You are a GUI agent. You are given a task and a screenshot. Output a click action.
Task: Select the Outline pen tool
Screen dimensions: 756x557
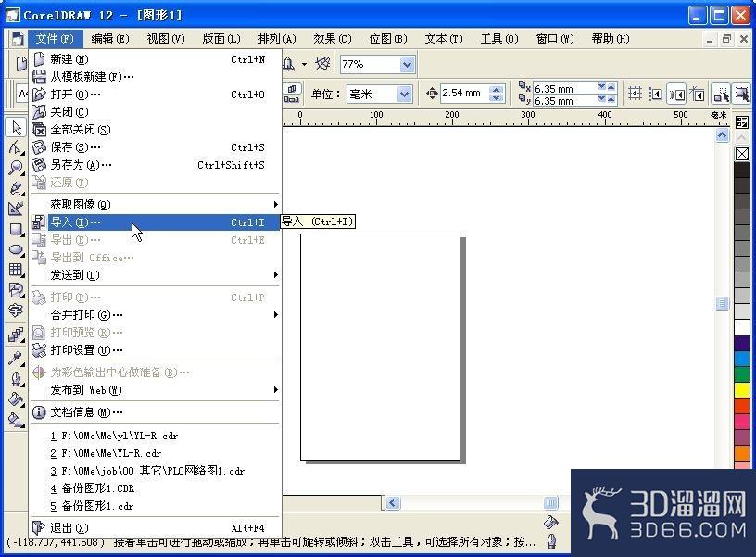tap(16, 379)
